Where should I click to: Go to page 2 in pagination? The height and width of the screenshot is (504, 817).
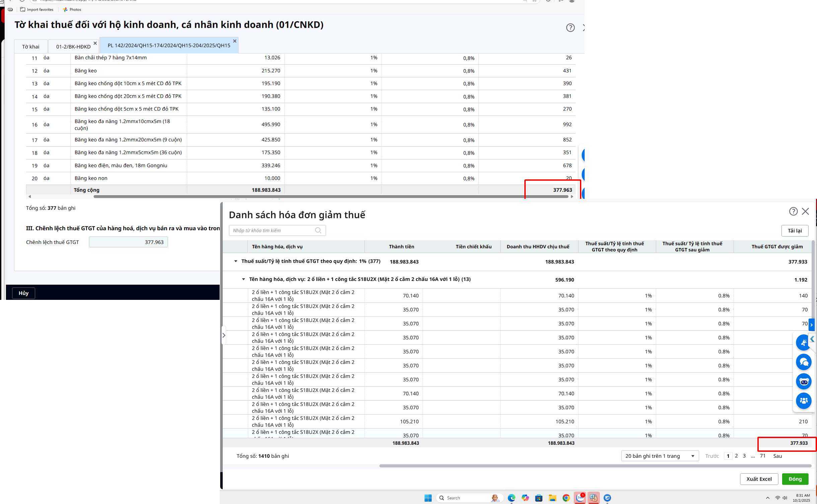click(736, 456)
